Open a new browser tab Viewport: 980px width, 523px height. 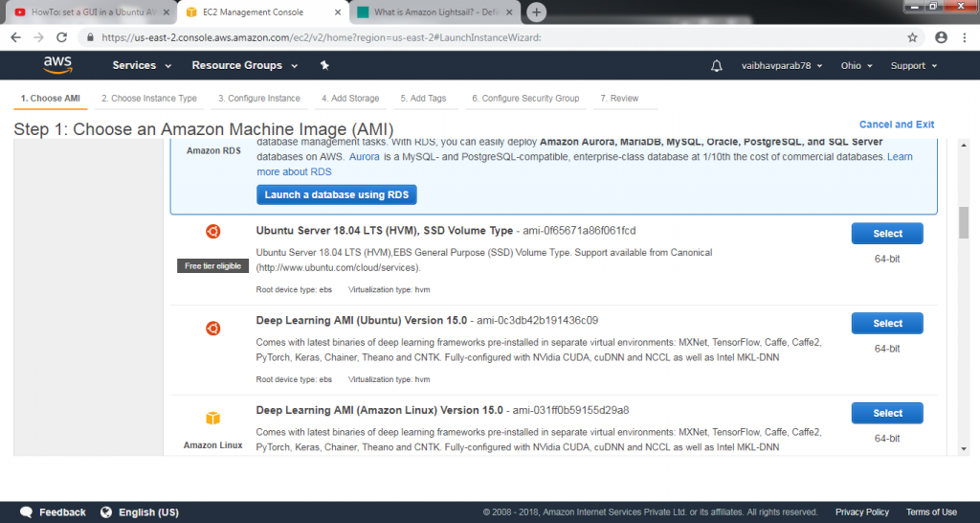coord(537,12)
